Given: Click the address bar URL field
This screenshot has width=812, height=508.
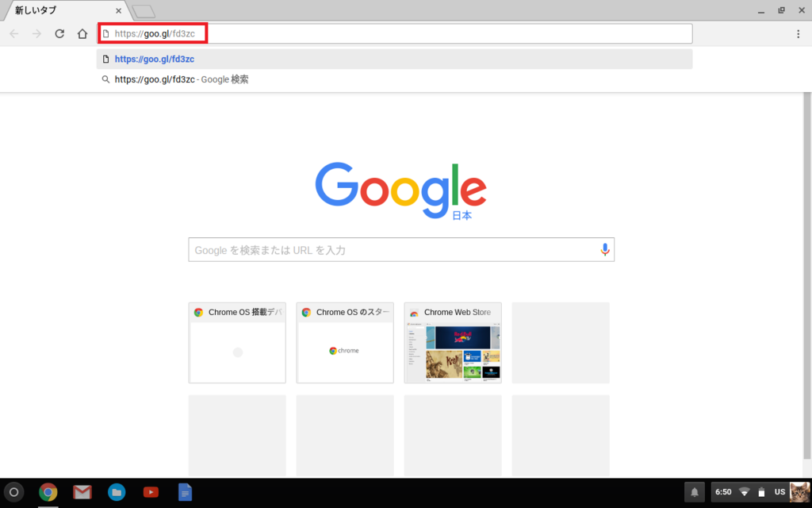Looking at the screenshot, I should coord(395,33).
